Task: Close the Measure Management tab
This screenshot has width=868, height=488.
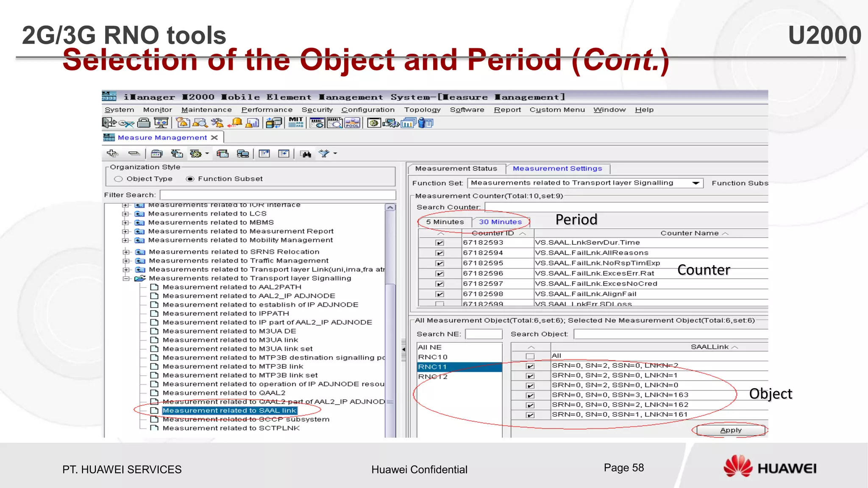Action: pos(214,138)
